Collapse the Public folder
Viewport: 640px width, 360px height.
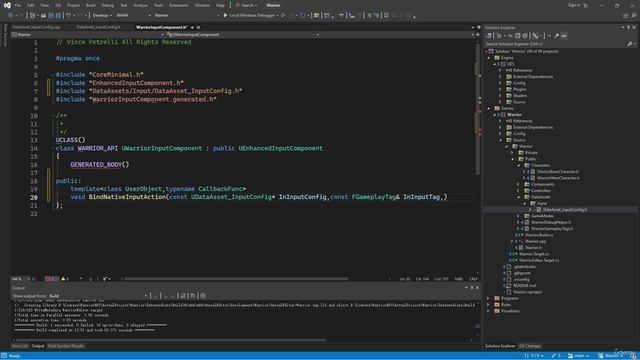(513, 159)
